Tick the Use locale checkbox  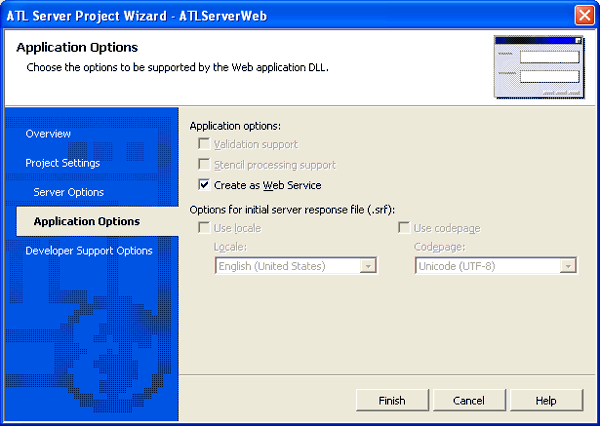(x=205, y=229)
